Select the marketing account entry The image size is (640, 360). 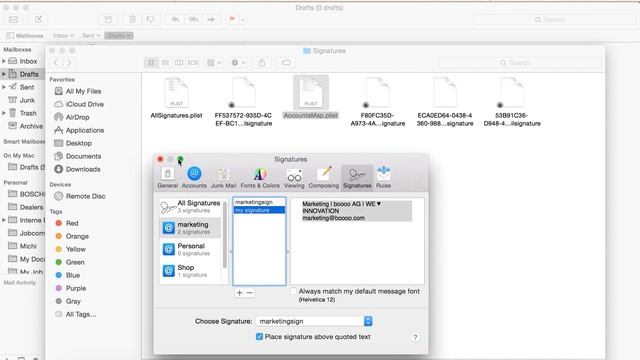191,228
